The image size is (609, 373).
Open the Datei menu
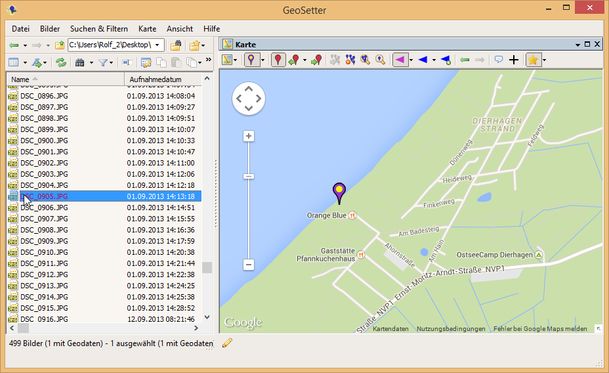21,29
